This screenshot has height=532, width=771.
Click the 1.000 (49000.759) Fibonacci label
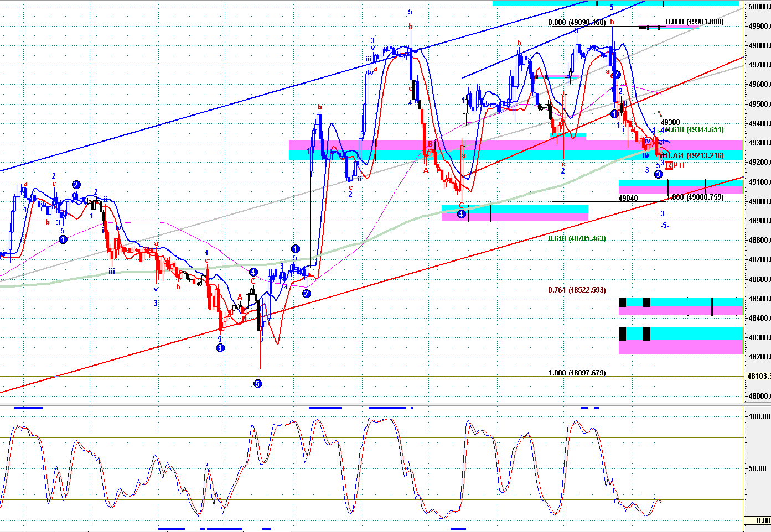click(695, 197)
